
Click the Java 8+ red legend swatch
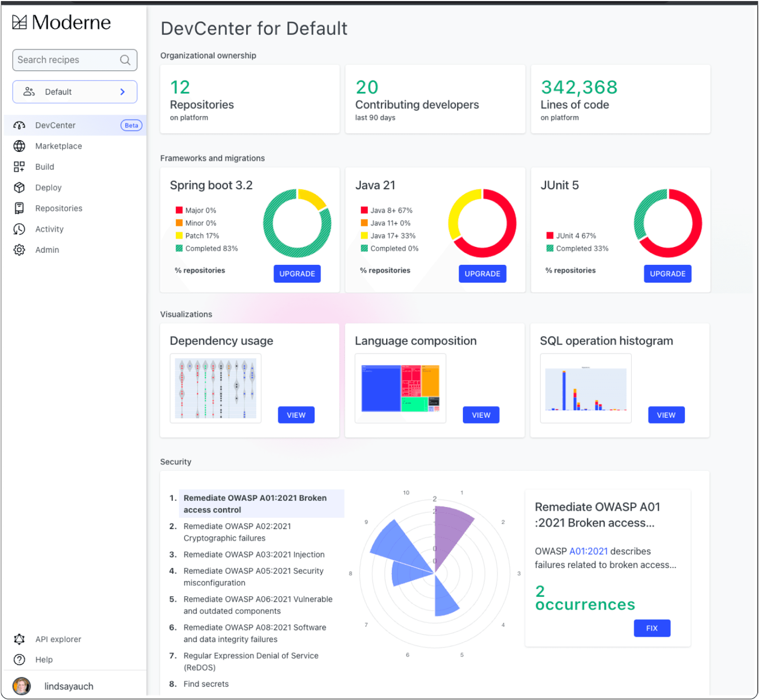coord(364,210)
